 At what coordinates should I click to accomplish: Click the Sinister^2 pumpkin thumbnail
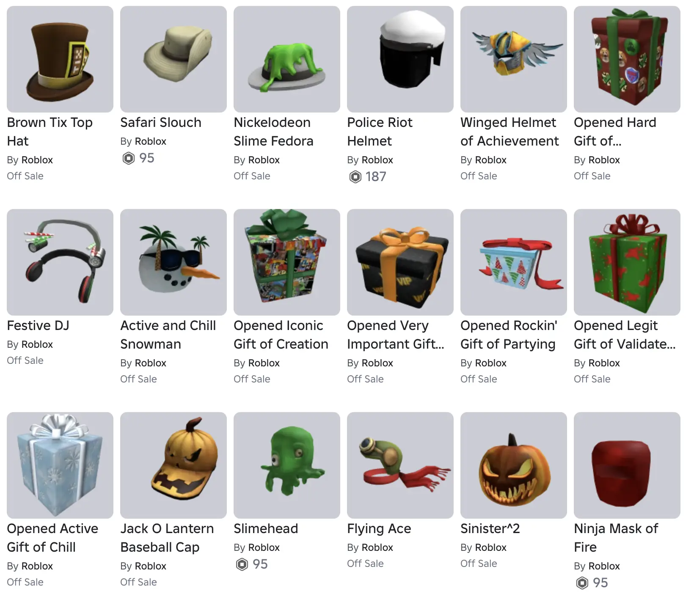(514, 465)
